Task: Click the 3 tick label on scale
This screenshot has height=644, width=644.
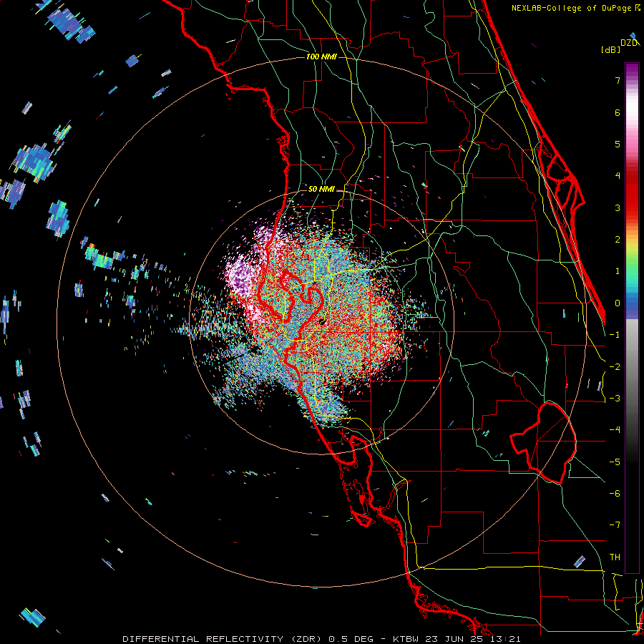Action: click(x=618, y=208)
